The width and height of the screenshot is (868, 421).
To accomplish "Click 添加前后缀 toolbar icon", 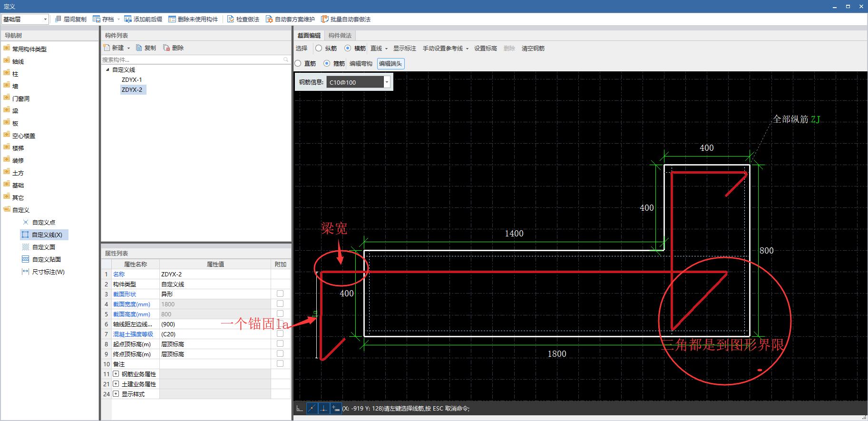I will click(x=128, y=19).
